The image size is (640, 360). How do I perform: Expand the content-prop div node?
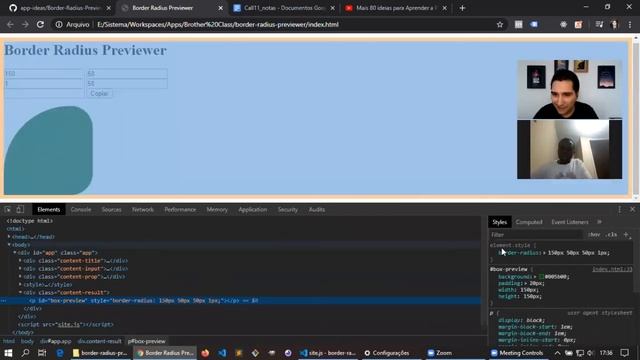[20, 276]
